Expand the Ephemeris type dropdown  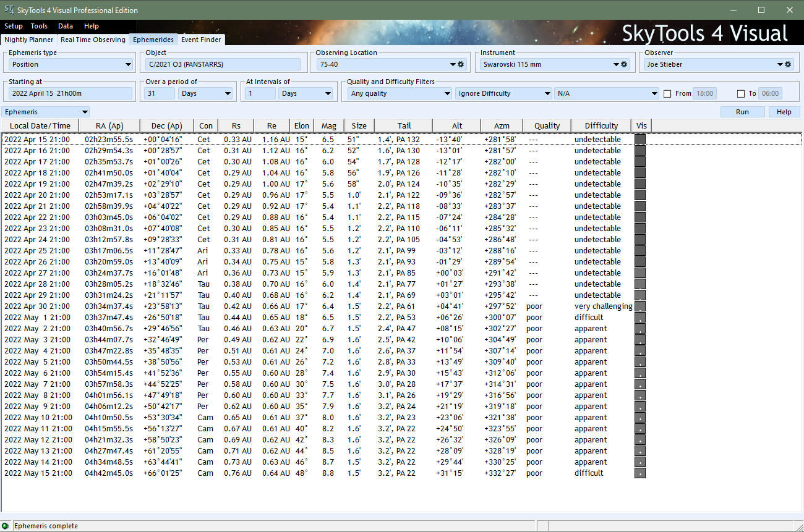(x=128, y=64)
